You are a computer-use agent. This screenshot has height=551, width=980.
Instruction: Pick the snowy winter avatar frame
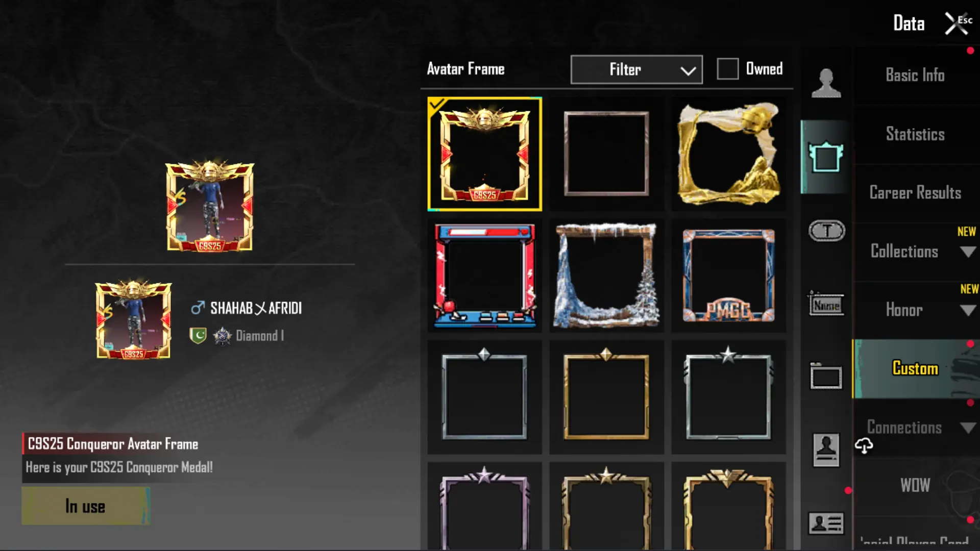pyautogui.click(x=606, y=276)
